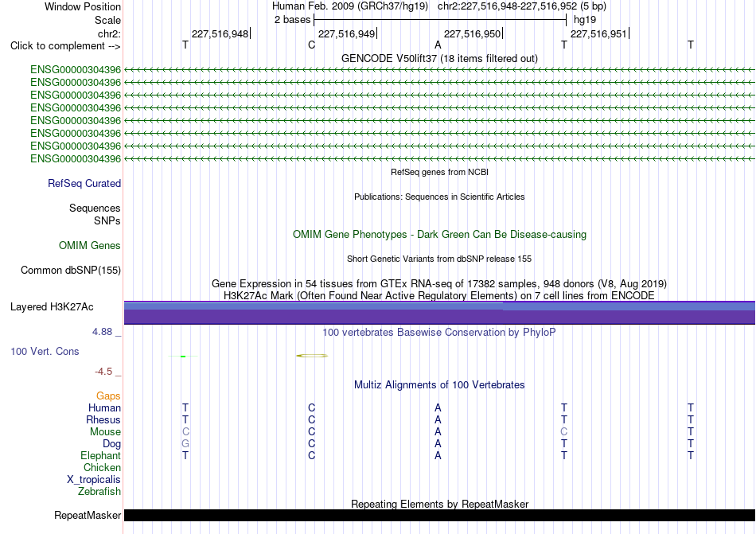The width and height of the screenshot is (756, 534).
Task: Click 'RefSeq genes from NCBI' heading
Action: 439,172
